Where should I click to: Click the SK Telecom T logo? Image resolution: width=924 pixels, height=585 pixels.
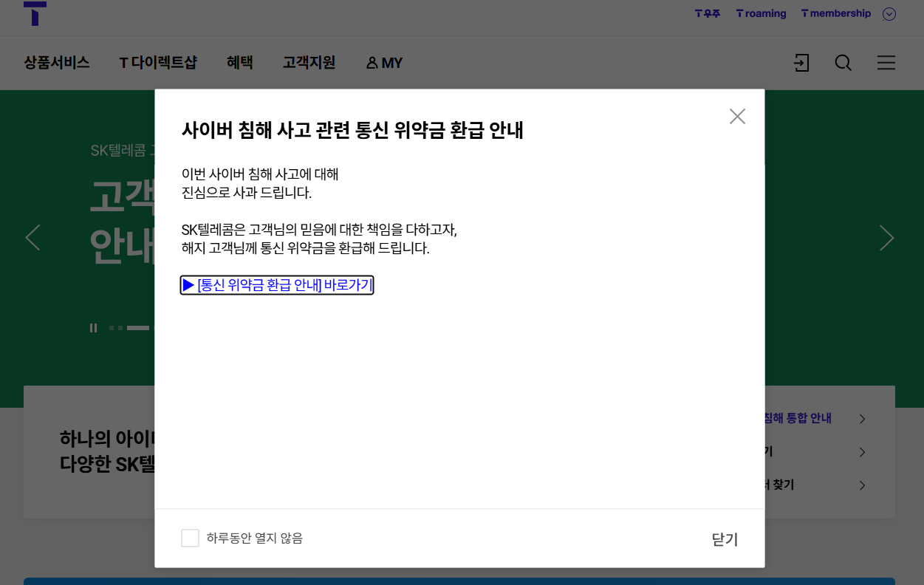pos(33,13)
